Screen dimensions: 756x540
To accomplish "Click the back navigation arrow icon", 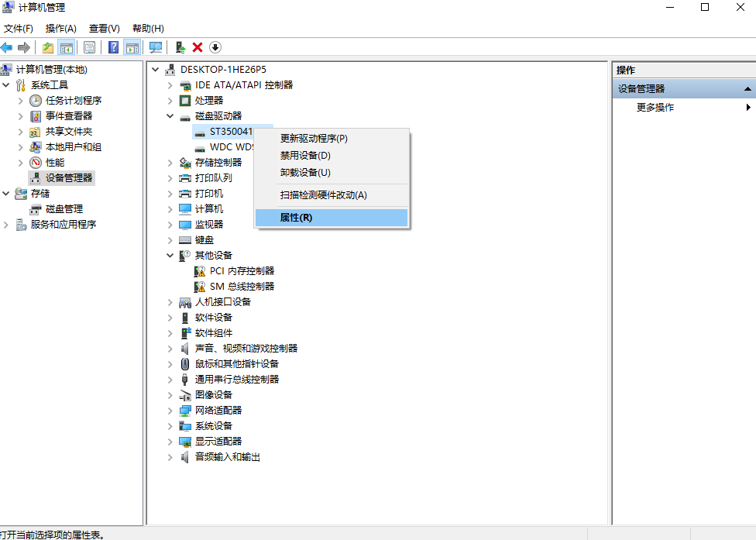I will pos(6,47).
